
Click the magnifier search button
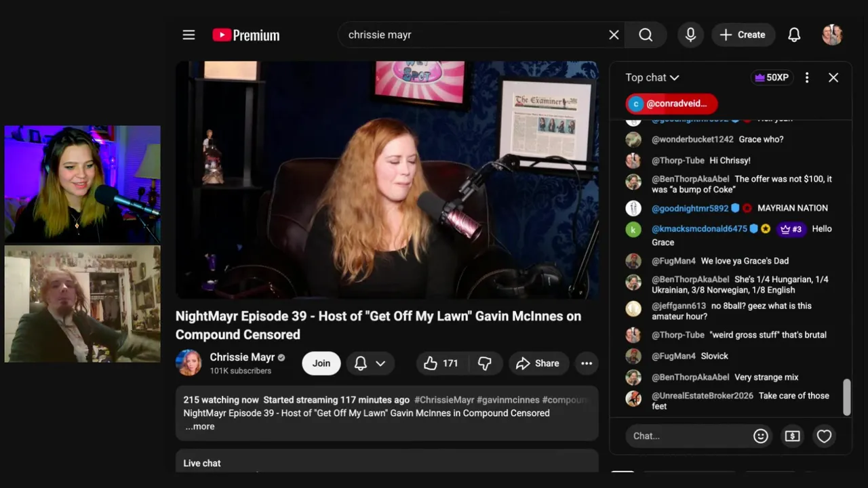coord(646,35)
